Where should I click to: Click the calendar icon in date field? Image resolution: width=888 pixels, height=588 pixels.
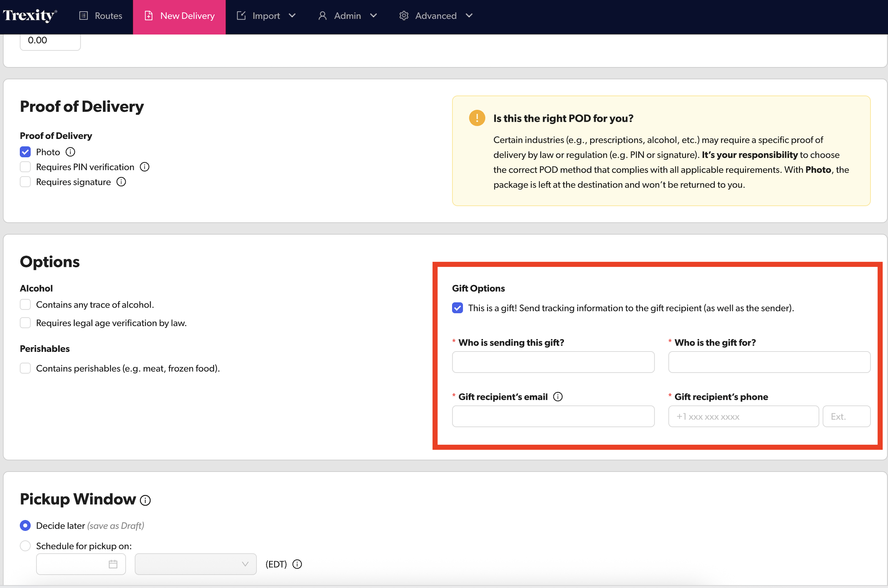[113, 564]
